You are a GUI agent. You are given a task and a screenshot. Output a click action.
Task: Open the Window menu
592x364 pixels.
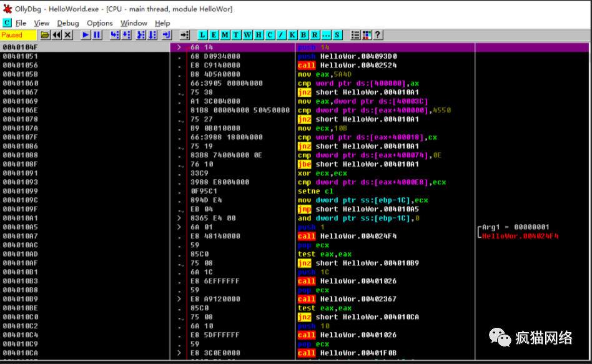click(x=134, y=23)
